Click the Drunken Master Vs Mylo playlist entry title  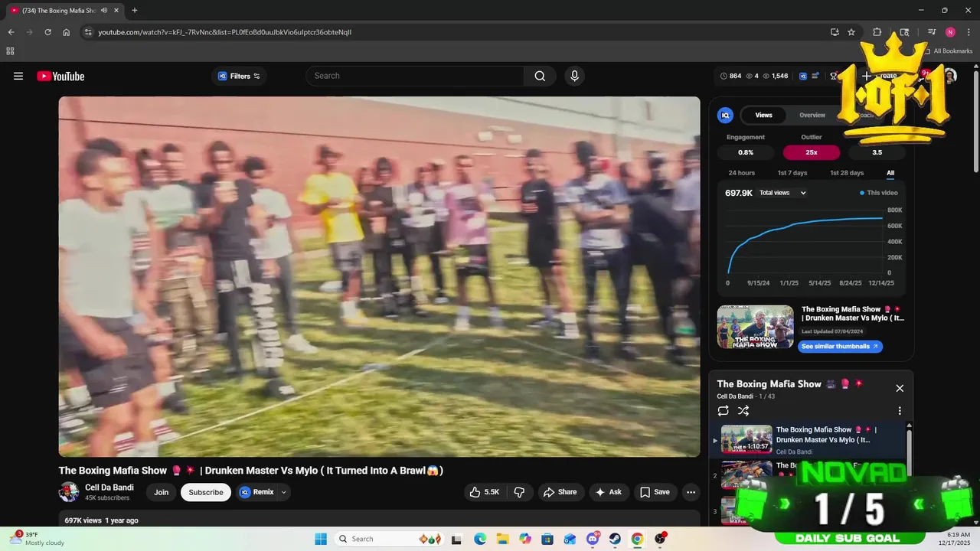[826, 435]
